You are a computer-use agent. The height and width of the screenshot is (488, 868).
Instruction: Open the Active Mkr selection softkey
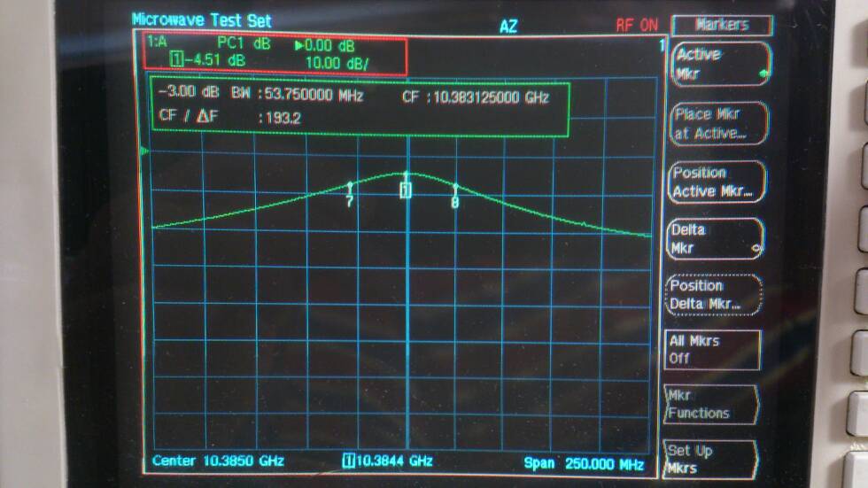719,65
